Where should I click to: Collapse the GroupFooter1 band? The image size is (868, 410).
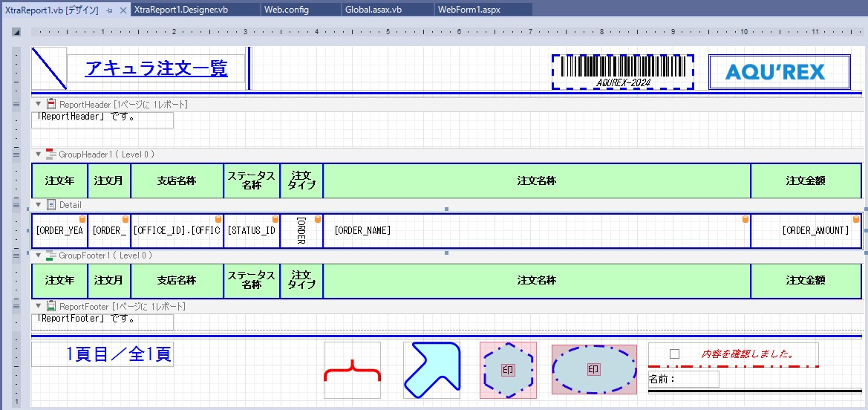pyautogui.click(x=39, y=256)
